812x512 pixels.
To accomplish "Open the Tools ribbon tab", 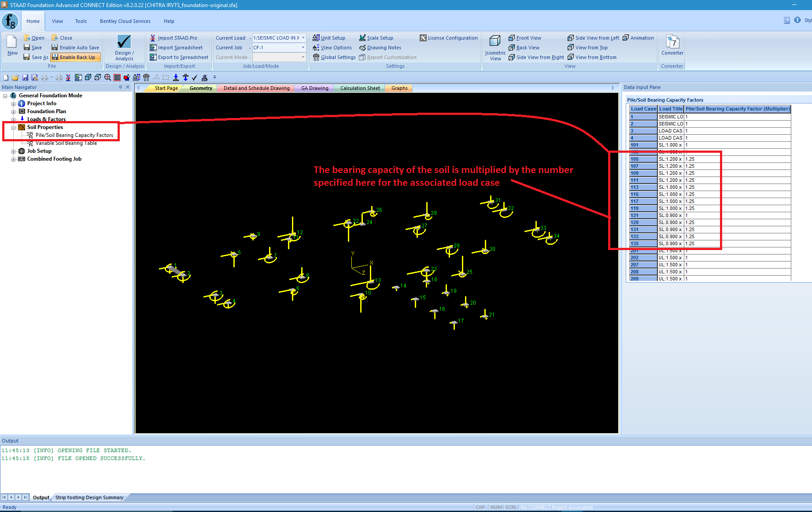I will [x=81, y=21].
